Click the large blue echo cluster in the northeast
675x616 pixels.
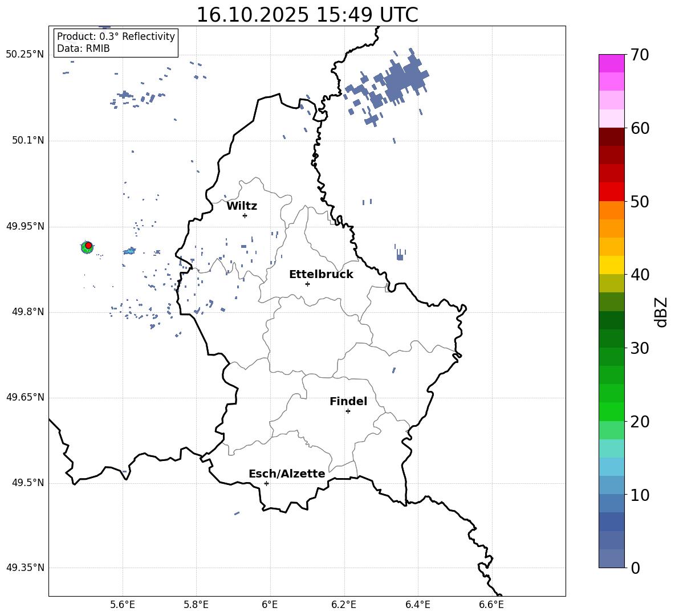click(x=402, y=79)
